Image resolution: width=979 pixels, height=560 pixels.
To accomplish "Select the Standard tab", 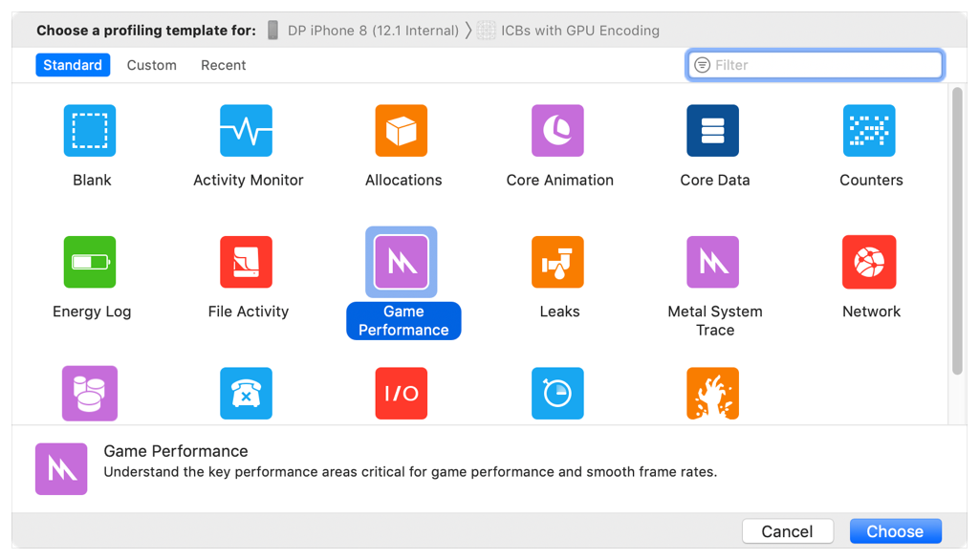I will tap(73, 65).
